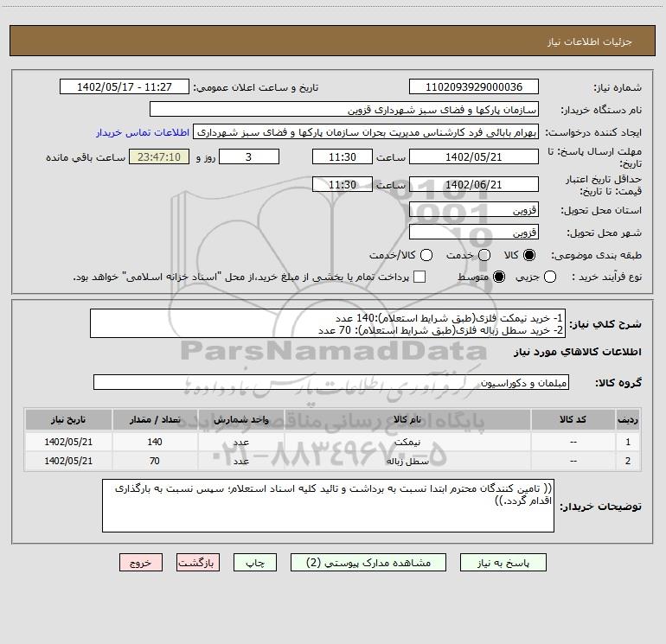Screen dimensions: 666x644
Task: Click the row number 1 cell
Action: point(628,442)
